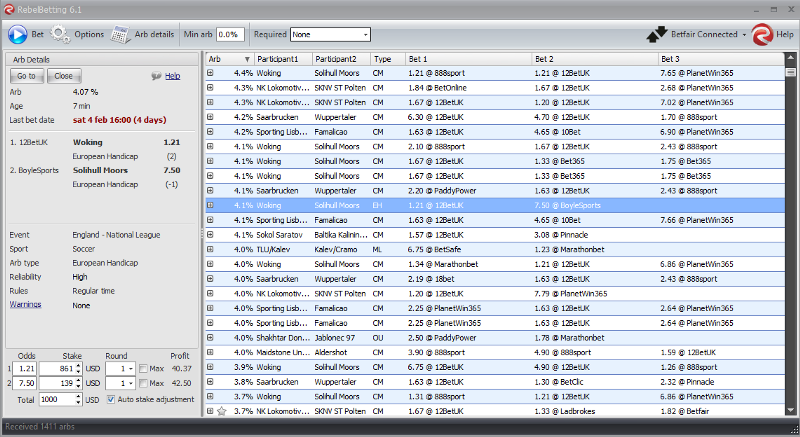Image resolution: width=800 pixels, height=437 pixels.
Task: Click the arb list scroll up arrow
Action: (791, 58)
